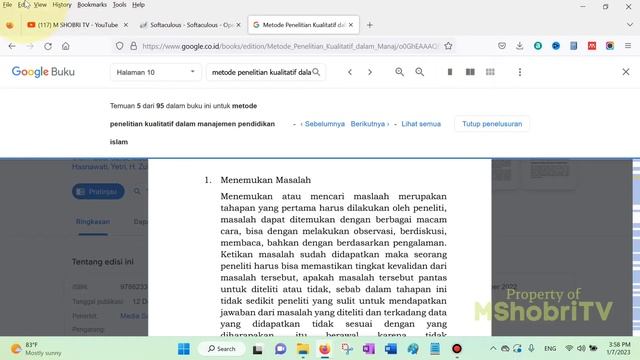Screen dimensions: 640x360
Task: Zoom in on the book page
Action: 400,72
